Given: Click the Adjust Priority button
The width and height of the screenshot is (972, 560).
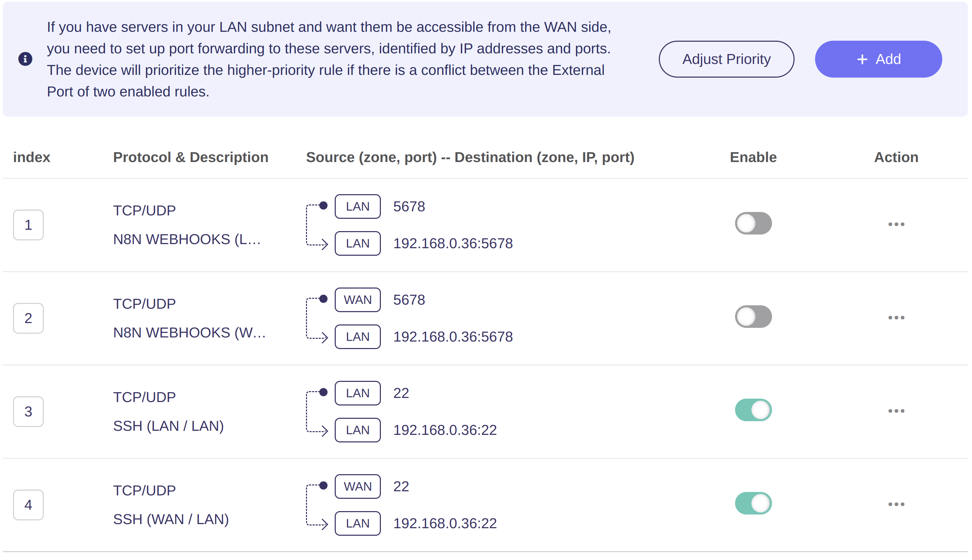Looking at the screenshot, I should click(726, 59).
